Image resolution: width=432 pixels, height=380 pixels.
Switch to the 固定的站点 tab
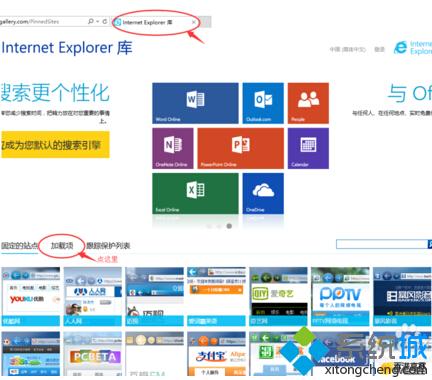pos(19,246)
